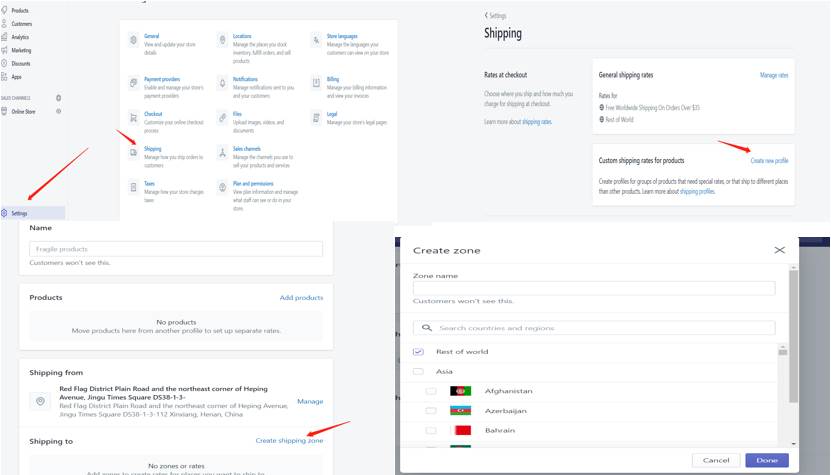The width and height of the screenshot is (831, 475).
Task: Open Payment providers settings icon
Action: [x=134, y=82]
